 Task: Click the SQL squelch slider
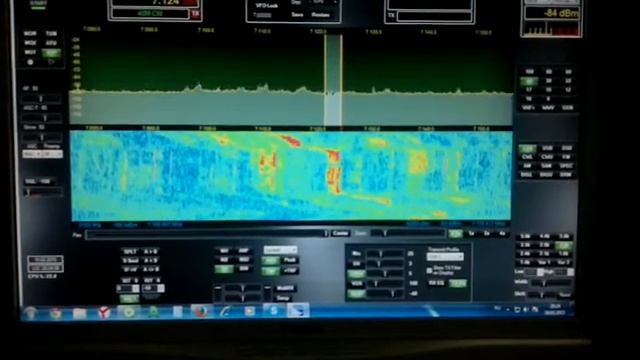(43, 192)
